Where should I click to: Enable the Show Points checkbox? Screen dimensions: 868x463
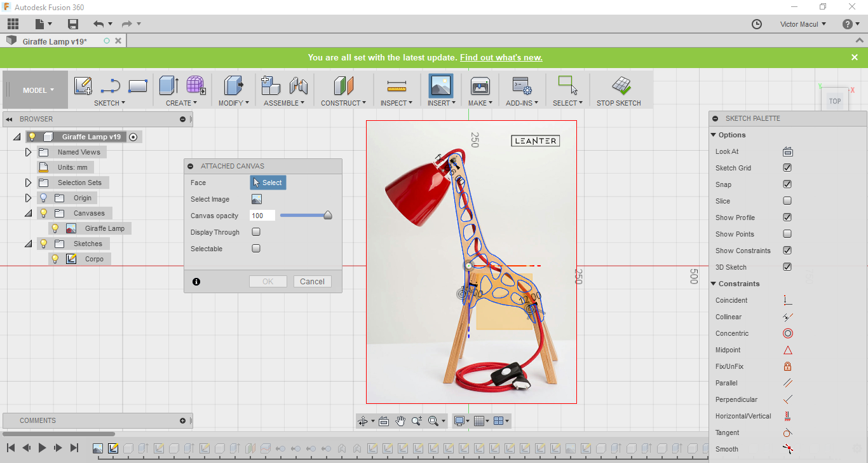787,234
